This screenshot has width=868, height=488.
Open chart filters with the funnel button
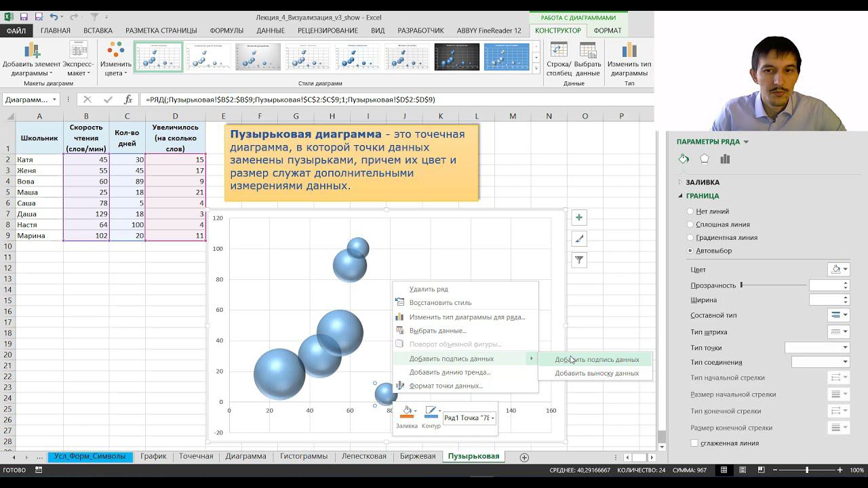(579, 260)
